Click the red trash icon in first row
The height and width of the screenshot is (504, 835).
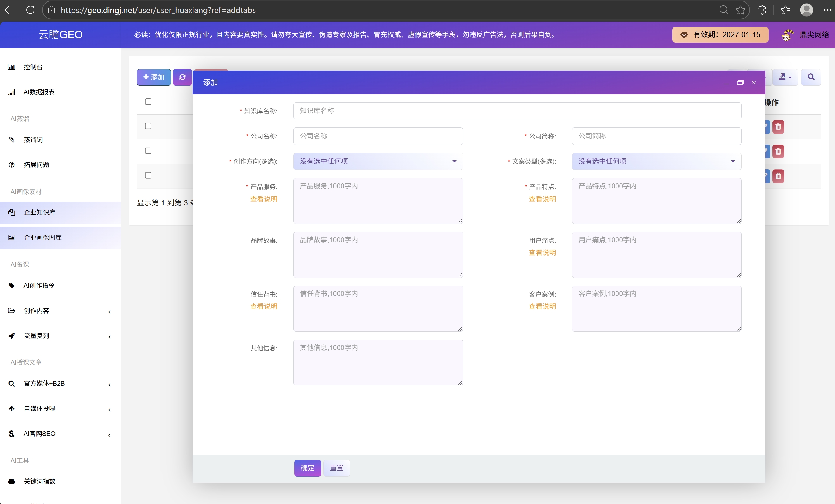(x=778, y=127)
